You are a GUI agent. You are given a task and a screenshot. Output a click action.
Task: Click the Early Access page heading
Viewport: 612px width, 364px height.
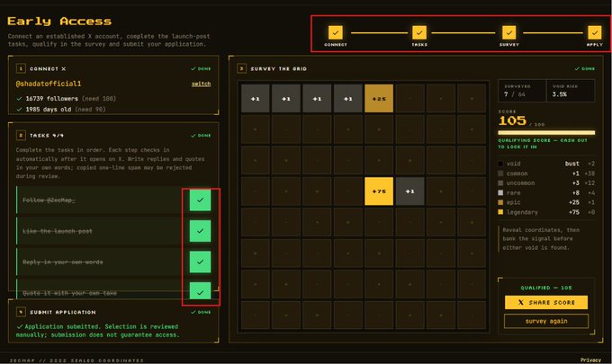click(59, 21)
